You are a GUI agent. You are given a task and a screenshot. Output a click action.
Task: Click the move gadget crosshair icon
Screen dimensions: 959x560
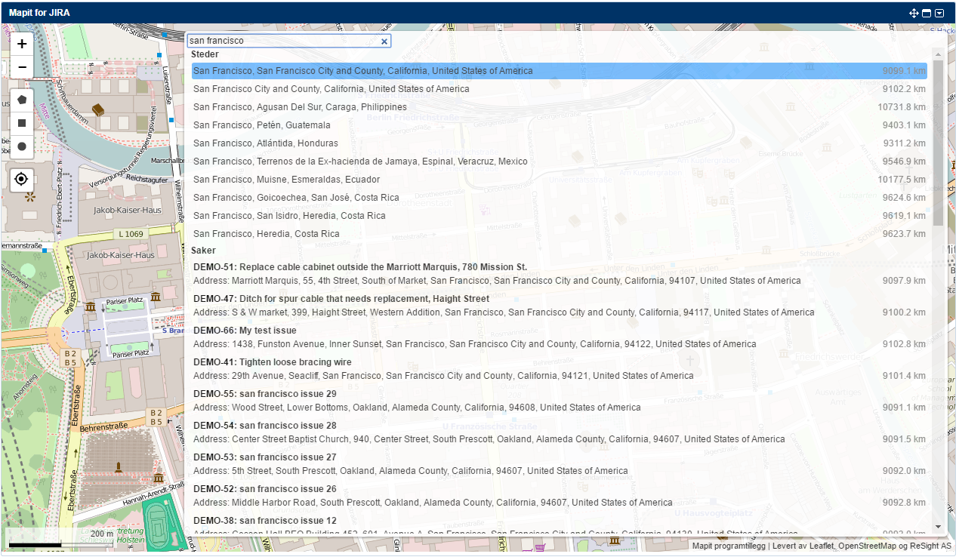(x=914, y=13)
